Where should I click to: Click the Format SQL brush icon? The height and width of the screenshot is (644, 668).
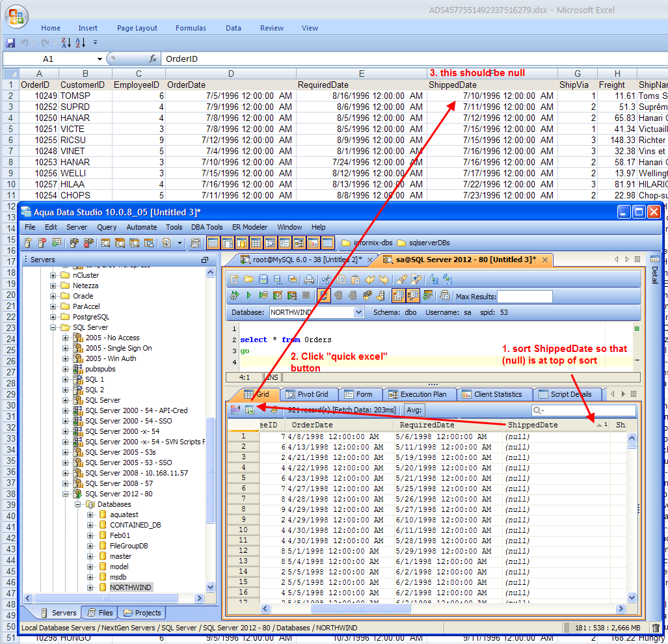point(401,280)
